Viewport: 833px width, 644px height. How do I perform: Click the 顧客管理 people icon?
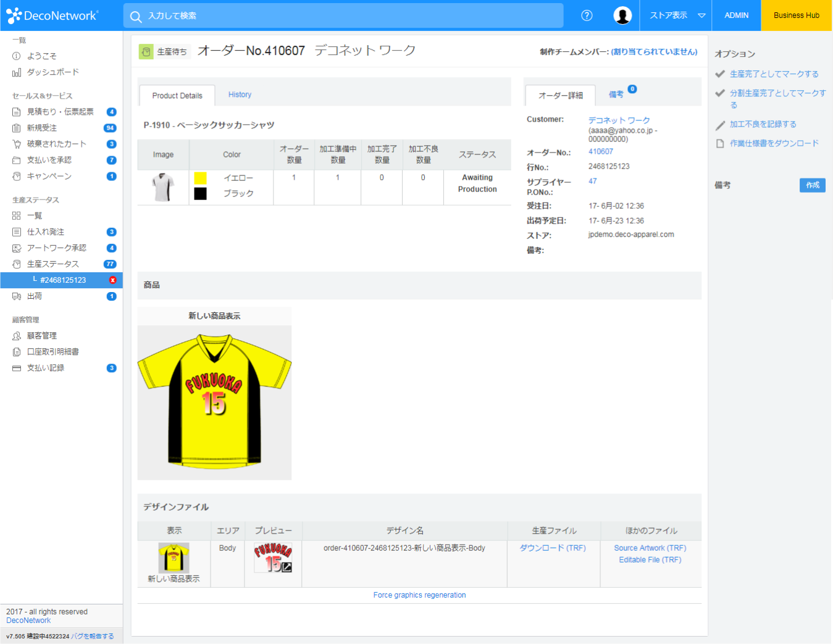point(17,336)
